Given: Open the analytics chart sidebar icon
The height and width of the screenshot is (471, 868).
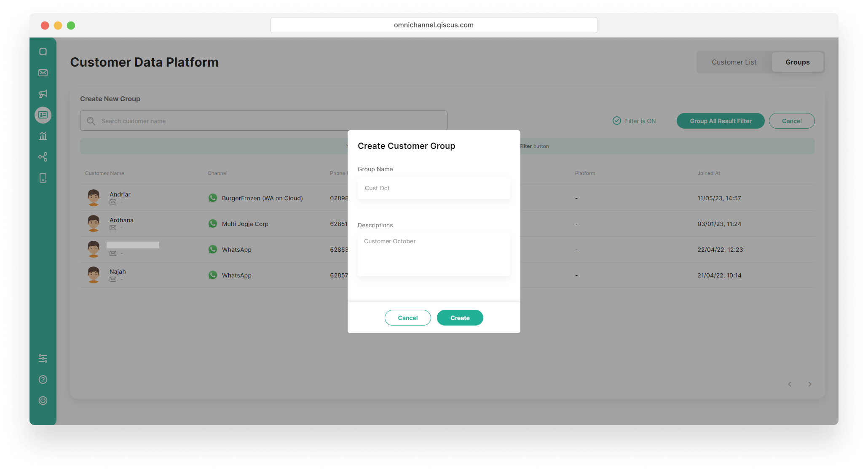Looking at the screenshot, I should coord(43,136).
